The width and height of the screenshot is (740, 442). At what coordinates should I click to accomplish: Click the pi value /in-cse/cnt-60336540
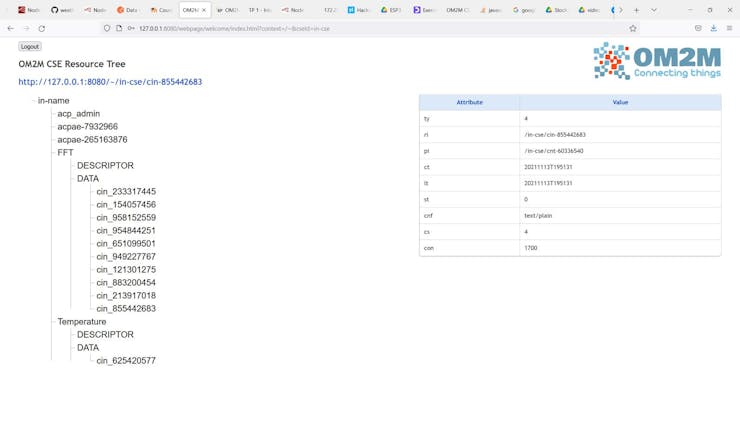(554, 151)
